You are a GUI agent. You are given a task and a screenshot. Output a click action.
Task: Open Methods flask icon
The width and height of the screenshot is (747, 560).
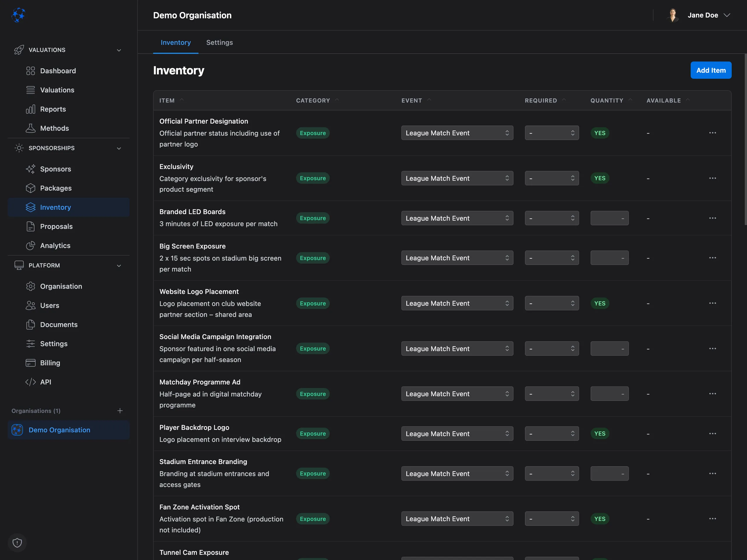click(x=30, y=128)
